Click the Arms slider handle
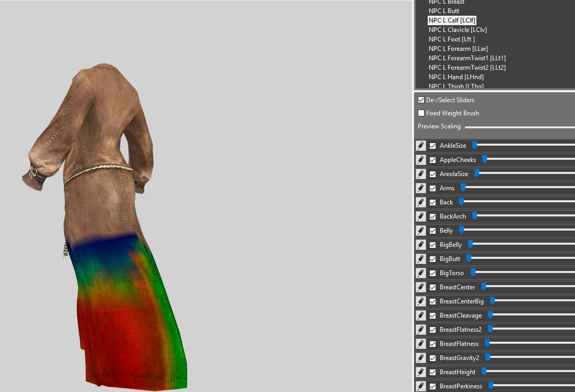Screen dimensions: 575x392 463,188
